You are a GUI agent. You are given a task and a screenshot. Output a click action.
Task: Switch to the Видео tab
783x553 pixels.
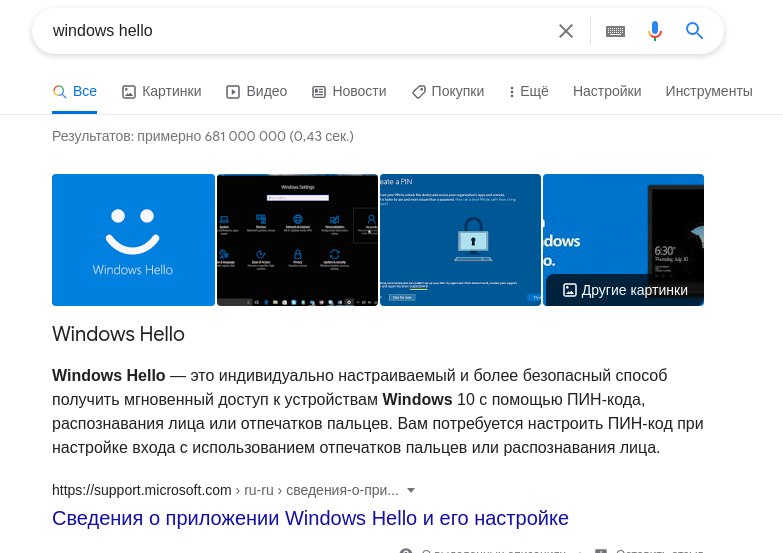(257, 91)
